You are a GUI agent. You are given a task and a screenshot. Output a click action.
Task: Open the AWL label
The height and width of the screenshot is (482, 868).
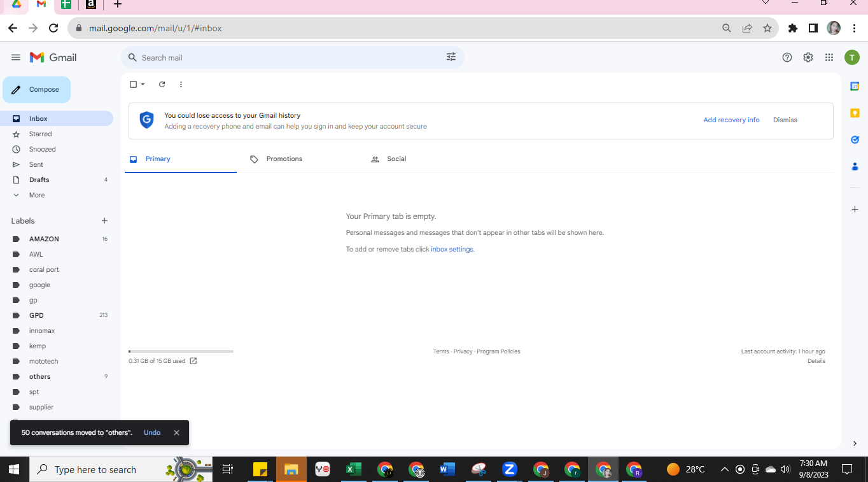tap(57, 254)
